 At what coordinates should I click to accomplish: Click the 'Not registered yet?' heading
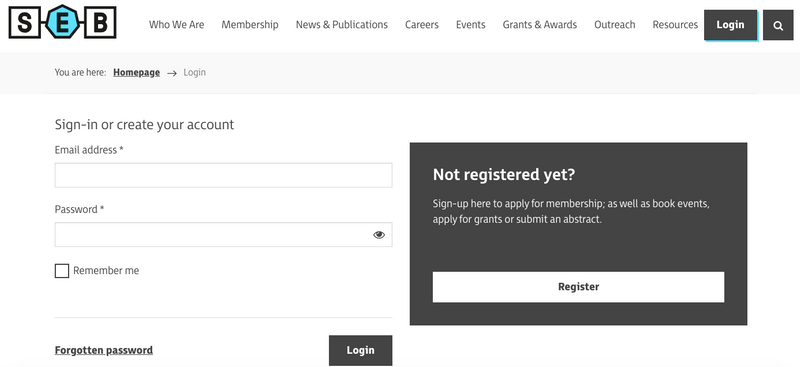point(504,175)
